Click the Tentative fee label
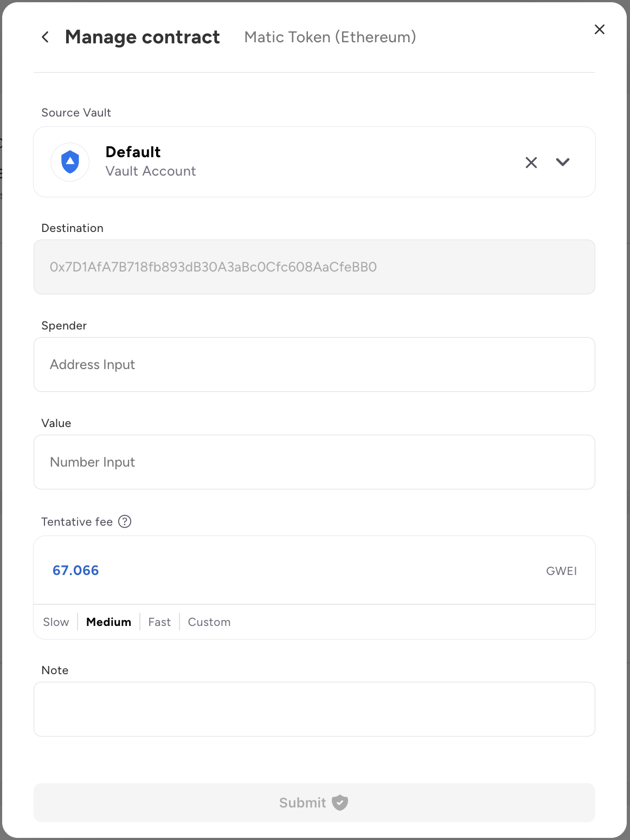The image size is (630, 840). (77, 521)
